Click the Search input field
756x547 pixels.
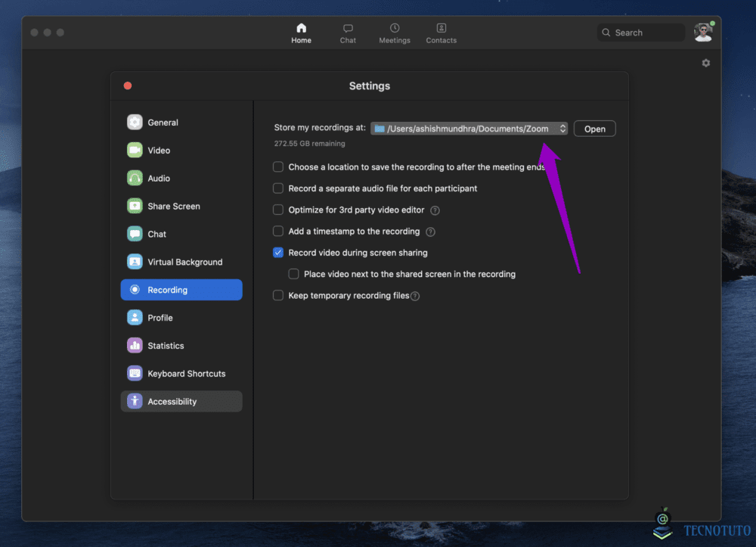[641, 33]
